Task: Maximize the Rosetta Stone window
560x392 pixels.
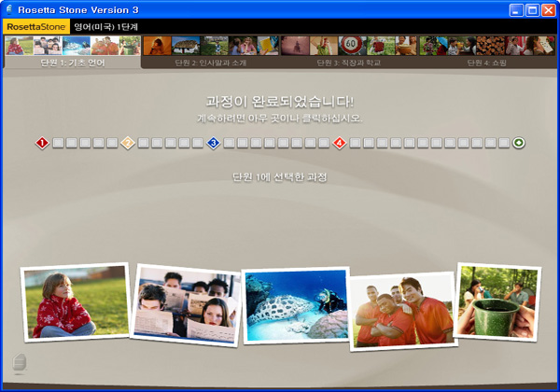Action: pyautogui.click(x=532, y=10)
